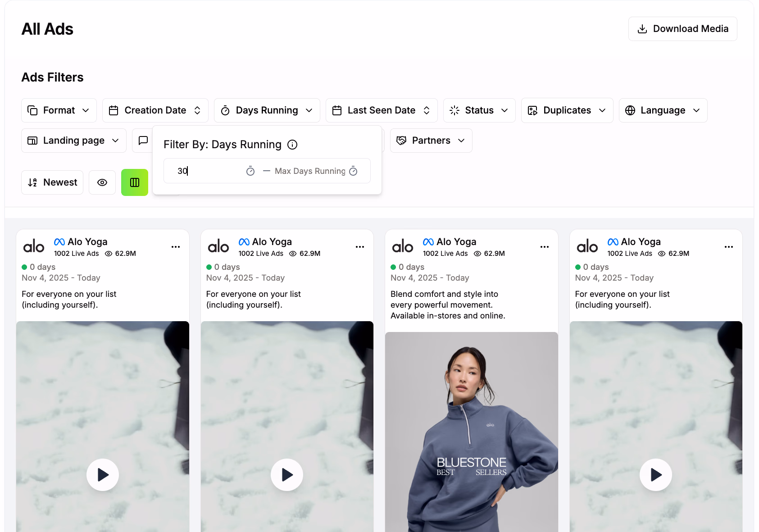Image resolution: width=759 pixels, height=532 pixels.
Task: Click the Creation Date calendar icon
Action: [x=114, y=110]
